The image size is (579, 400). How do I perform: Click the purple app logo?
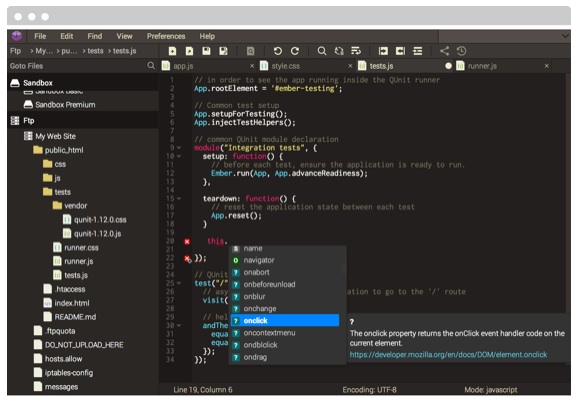pos(17,36)
